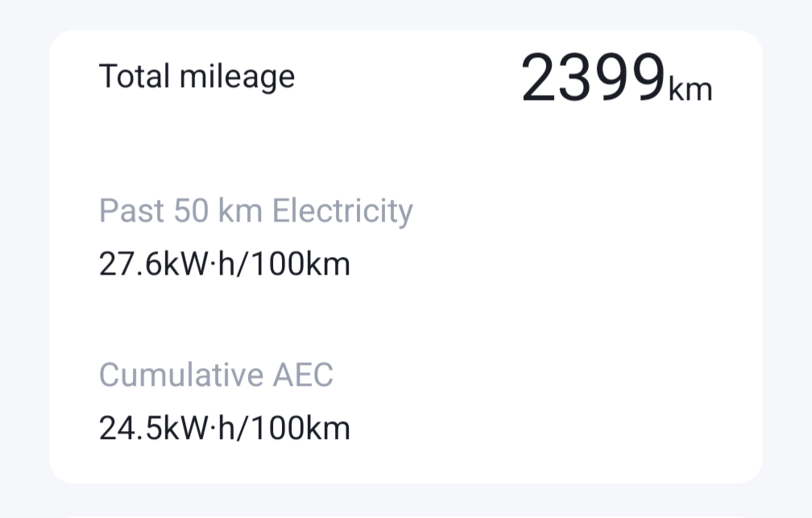812x518 pixels.
Task: Click the 24.5kW·h/100km consumption value
Action: pos(225,428)
